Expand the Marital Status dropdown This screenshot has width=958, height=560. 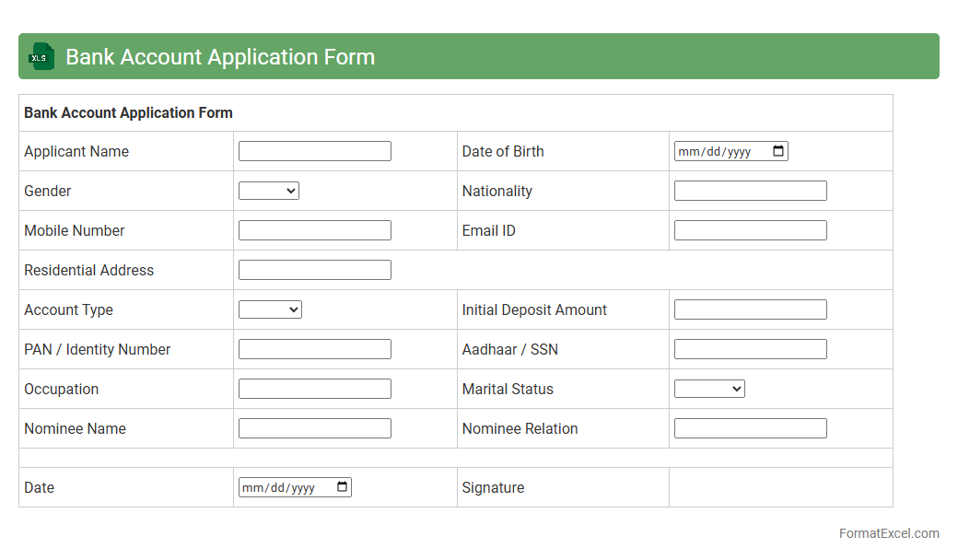[x=708, y=389]
